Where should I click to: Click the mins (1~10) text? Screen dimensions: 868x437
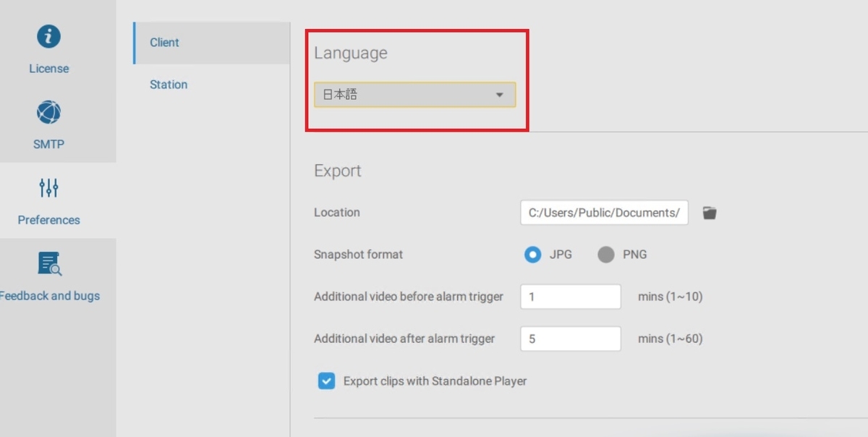coord(671,297)
